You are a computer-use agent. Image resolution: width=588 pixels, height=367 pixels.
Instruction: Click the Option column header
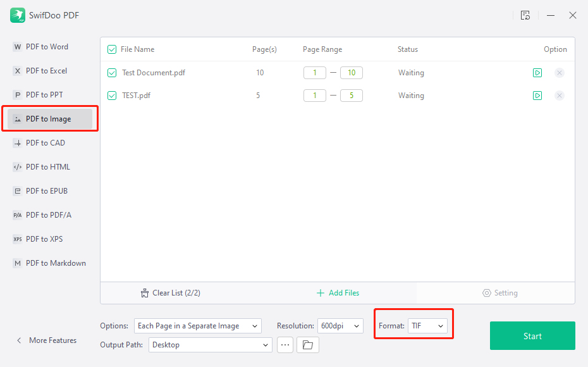555,49
